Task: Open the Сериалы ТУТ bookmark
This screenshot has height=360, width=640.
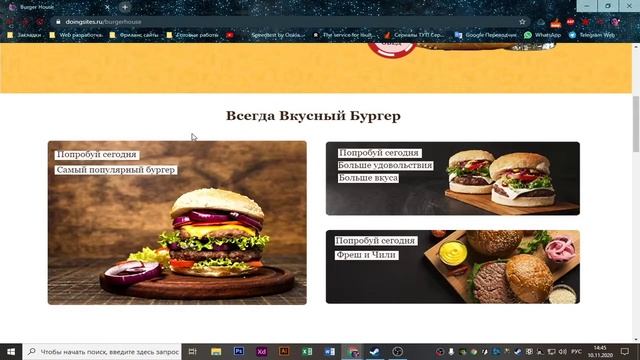Action: [414, 35]
